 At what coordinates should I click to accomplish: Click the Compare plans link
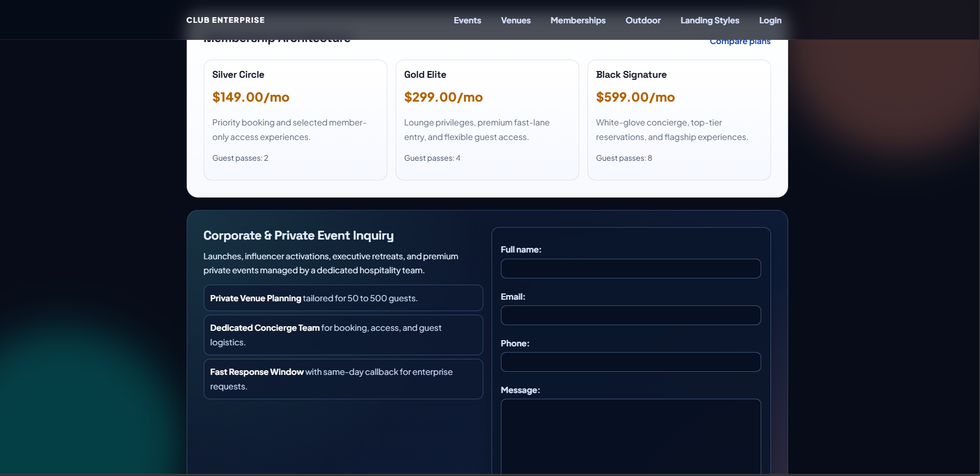(740, 42)
